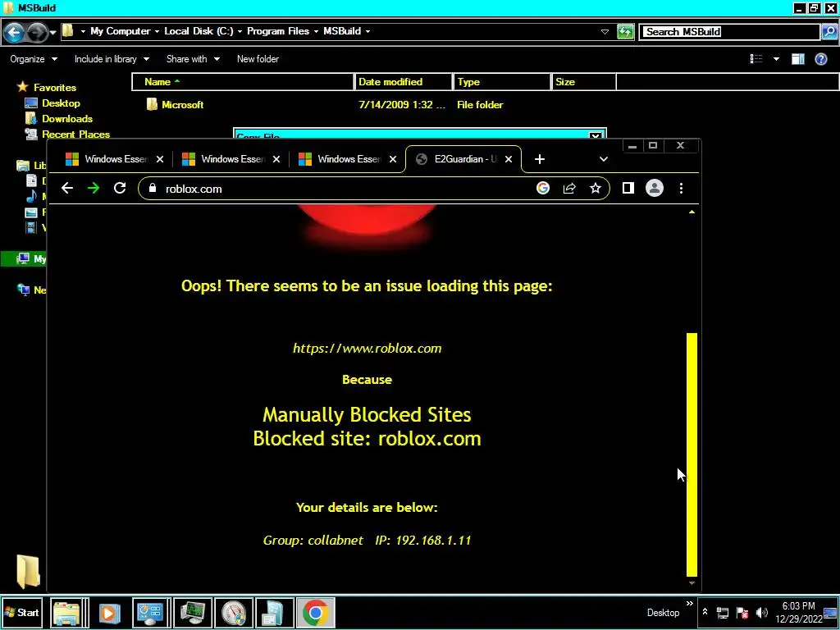Show hidden system tray icons
The width and height of the screenshot is (840, 630).
pos(705,612)
